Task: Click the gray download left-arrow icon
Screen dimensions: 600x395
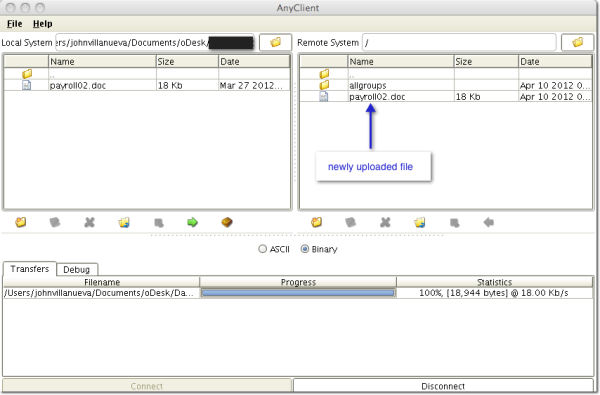Action: pos(489,222)
